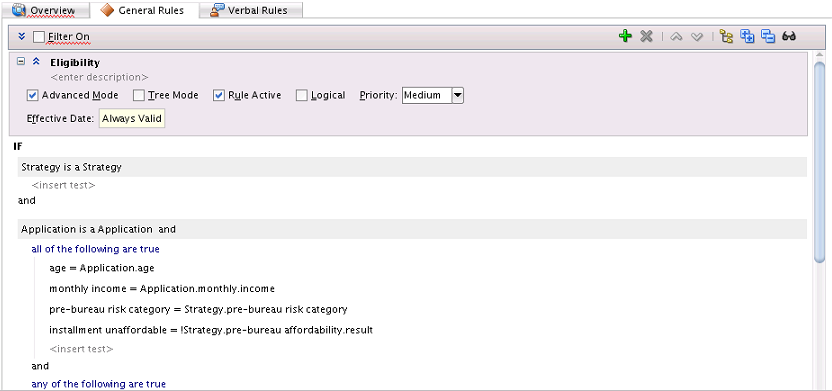Click 'any of the following are true'
The width and height of the screenshot is (832, 391).
pyautogui.click(x=99, y=384)
